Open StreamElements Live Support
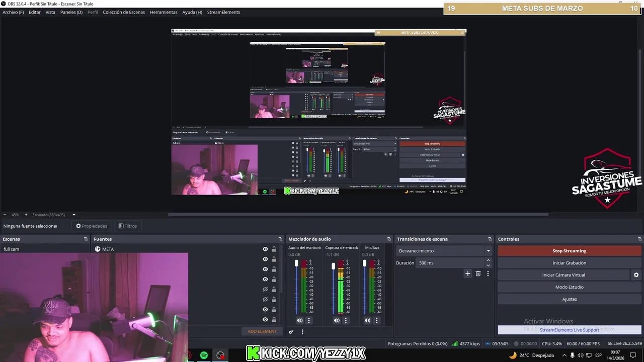Image resolution: width=644 pixels, height=362 pixels. point(569,330)
